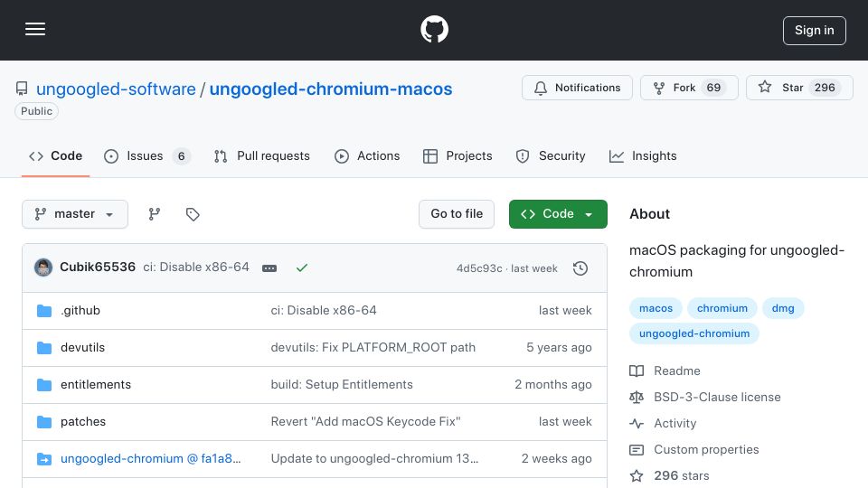Open the ungoogled-chromium submodule link
This screenshot has height=488, width=868.
[x=151, y=459]
